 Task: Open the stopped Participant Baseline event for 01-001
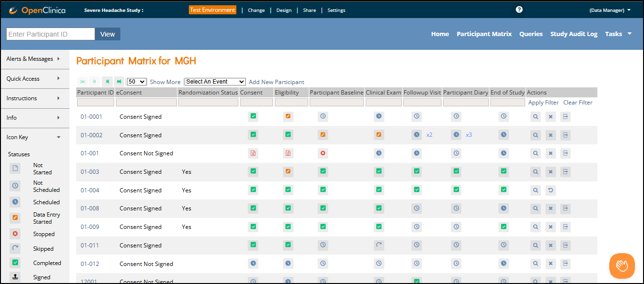[x=323, y=153]
